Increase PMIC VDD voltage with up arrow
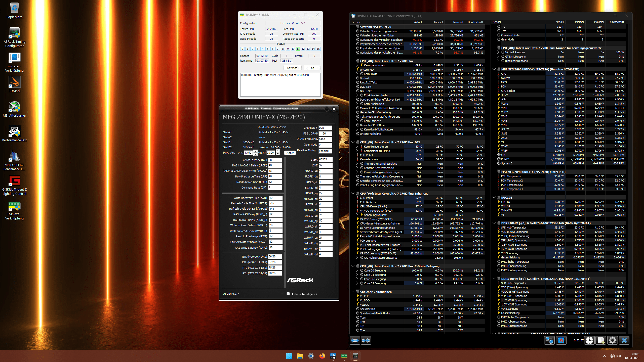The height and width of the screenshot is (362, 644). (x=255, y=151)
